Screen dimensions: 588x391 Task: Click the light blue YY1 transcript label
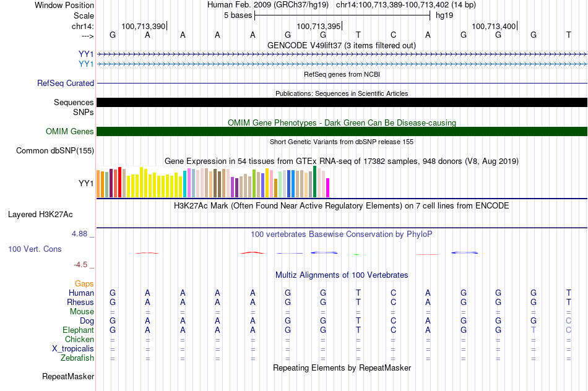pos(86,64)
